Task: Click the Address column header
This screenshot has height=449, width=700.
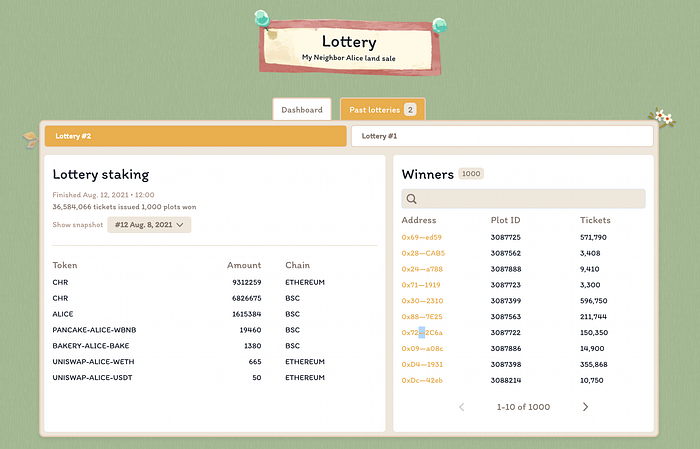Action: click(419, 220)
